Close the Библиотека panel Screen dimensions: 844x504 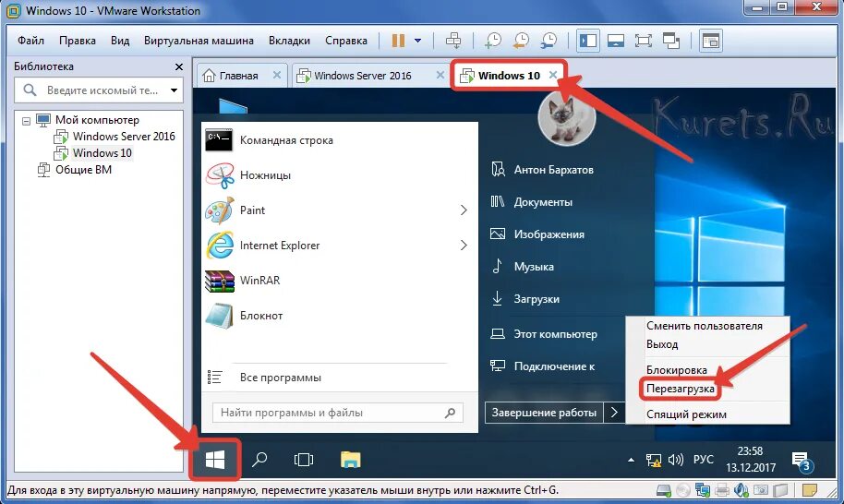click(x=179, y=66)
